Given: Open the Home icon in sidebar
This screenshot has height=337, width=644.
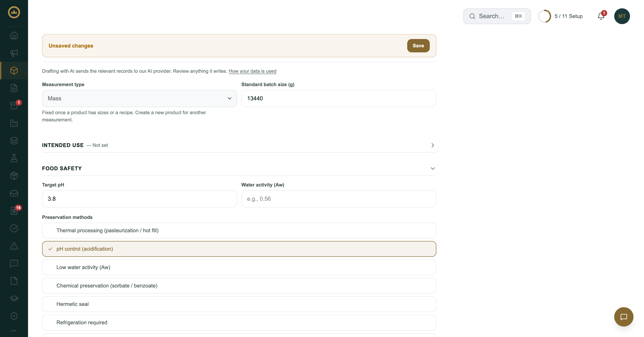Looking at the screenshot, I should pyautogui.click(x=14, y=35).
